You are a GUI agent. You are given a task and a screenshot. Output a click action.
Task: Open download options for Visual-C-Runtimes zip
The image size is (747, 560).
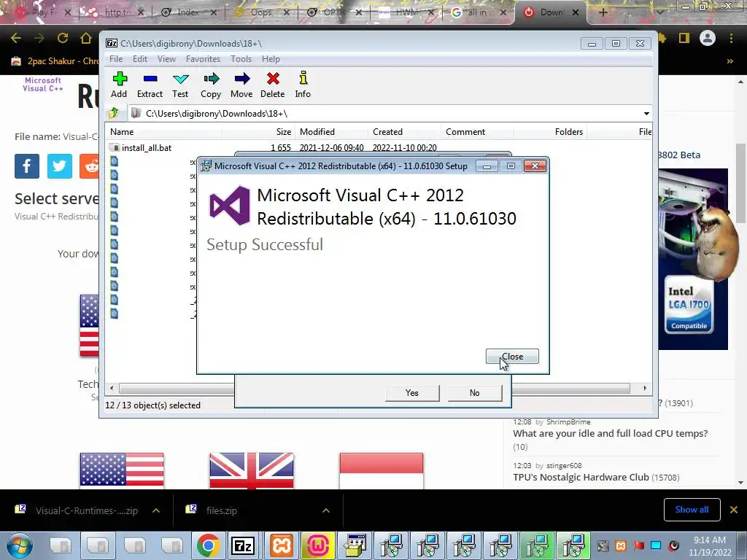(x=156, y=510)
